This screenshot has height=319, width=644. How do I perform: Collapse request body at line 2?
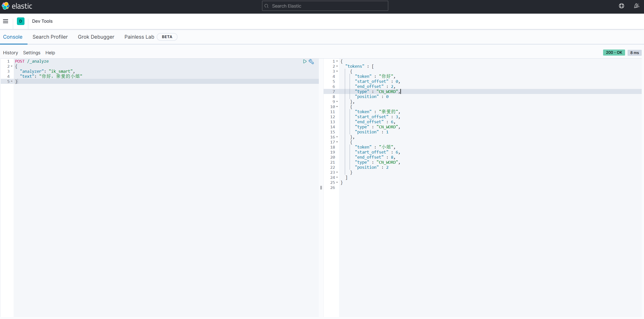coord(12,66)
